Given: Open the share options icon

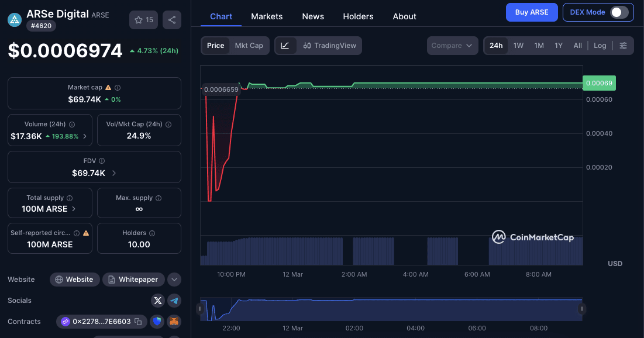Looking at the screenshot, I should tap(171, 19).
